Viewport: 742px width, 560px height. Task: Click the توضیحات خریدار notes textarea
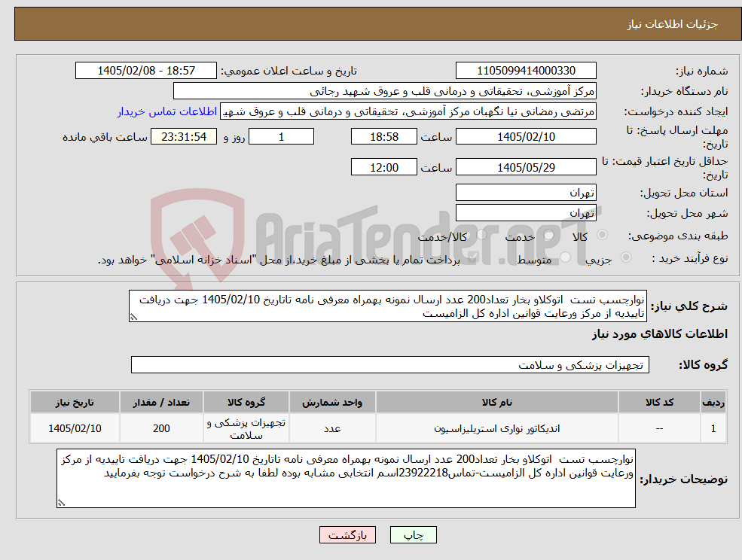click(346, 479)
